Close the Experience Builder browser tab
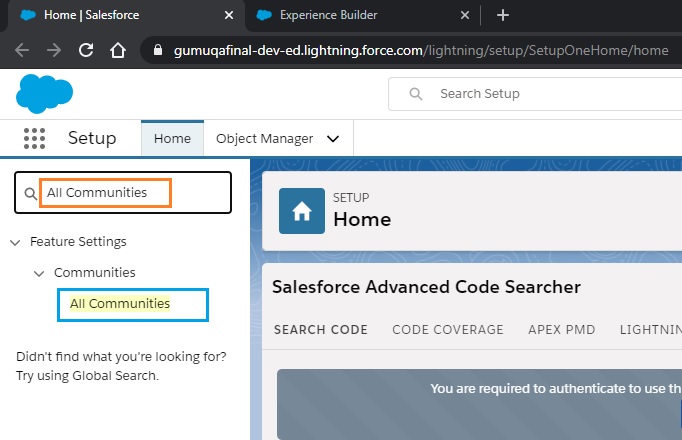This screenshot has width=682, height=440. tap(465, 15)
